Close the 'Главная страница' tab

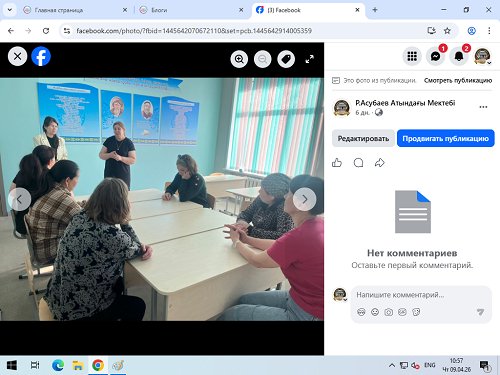(125, 10)
